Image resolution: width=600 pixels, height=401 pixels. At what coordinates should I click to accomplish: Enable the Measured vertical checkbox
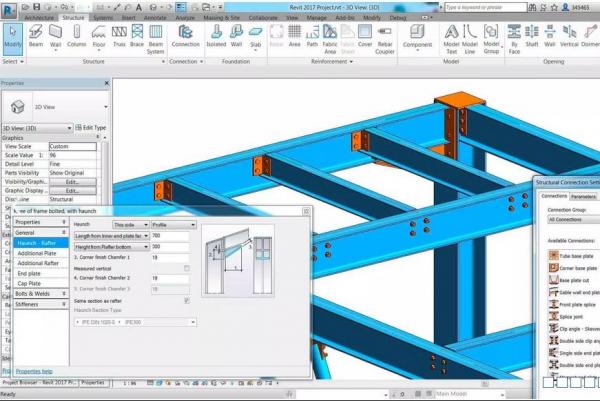(186, 268)
